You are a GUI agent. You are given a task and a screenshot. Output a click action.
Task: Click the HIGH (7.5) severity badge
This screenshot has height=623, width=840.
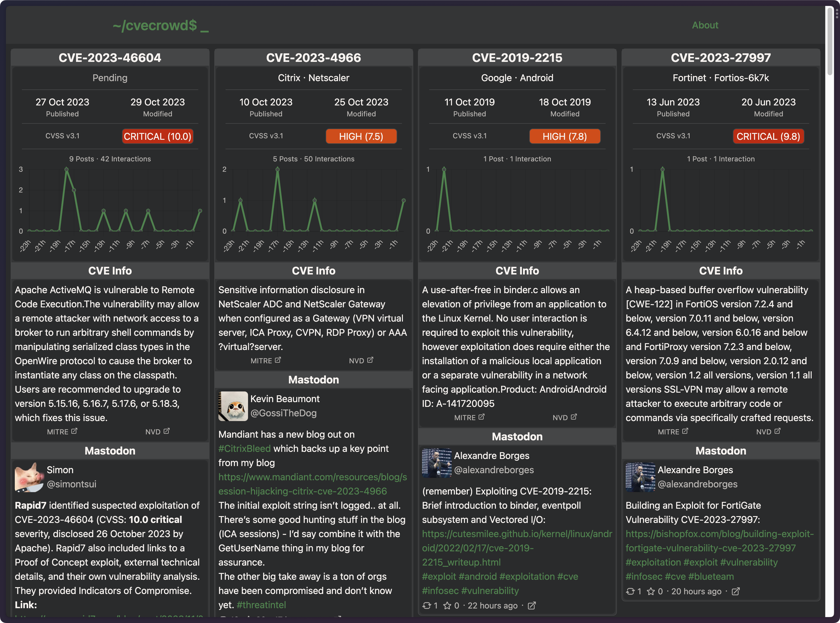click(361, 136)
